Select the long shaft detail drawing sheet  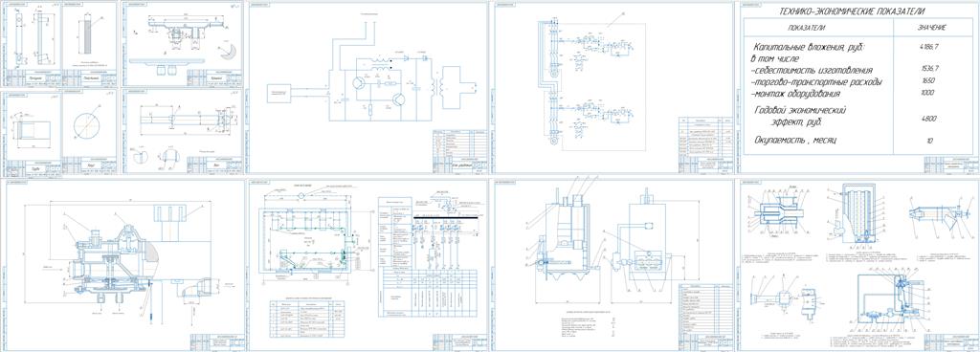(183, 132)
